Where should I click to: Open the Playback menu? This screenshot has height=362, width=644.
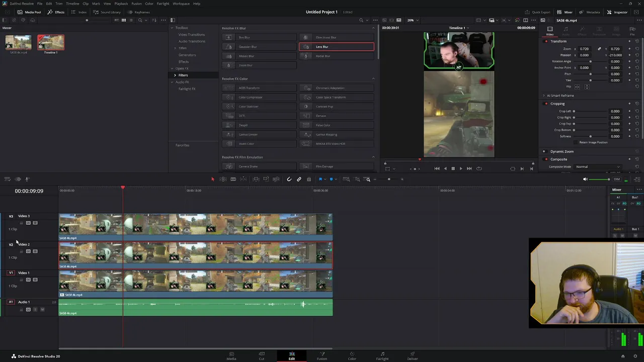click(x=121, y=4)
